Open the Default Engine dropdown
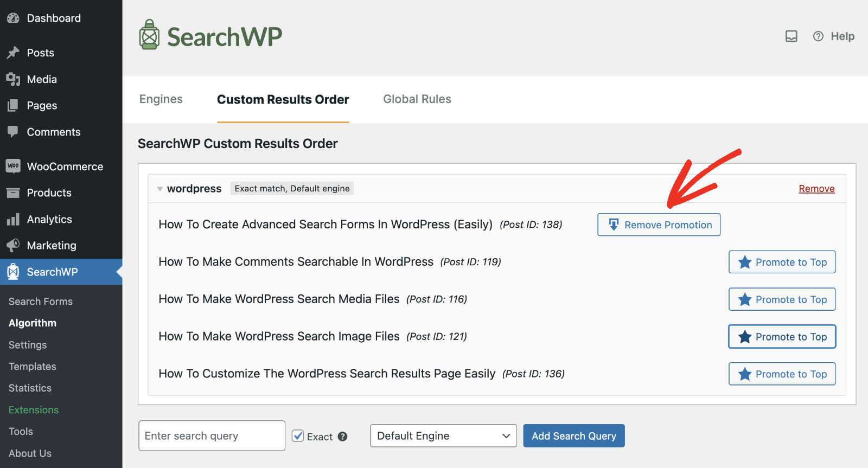The height and width of the screenshot is (468, 868). point(444,436)
